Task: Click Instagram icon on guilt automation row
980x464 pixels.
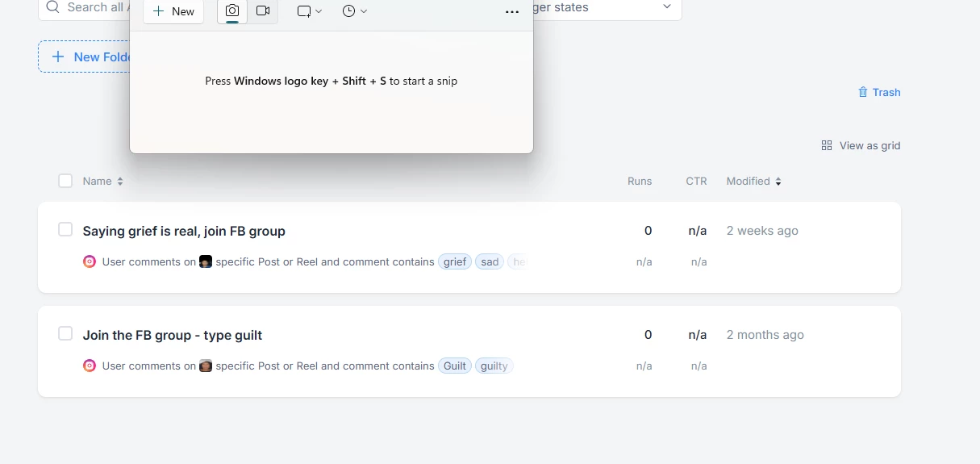Action: click(90, 366)
